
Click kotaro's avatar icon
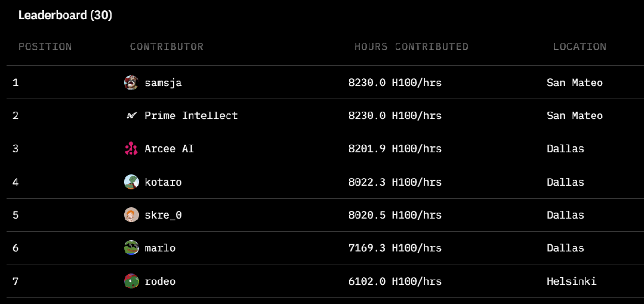coord(131,182)
